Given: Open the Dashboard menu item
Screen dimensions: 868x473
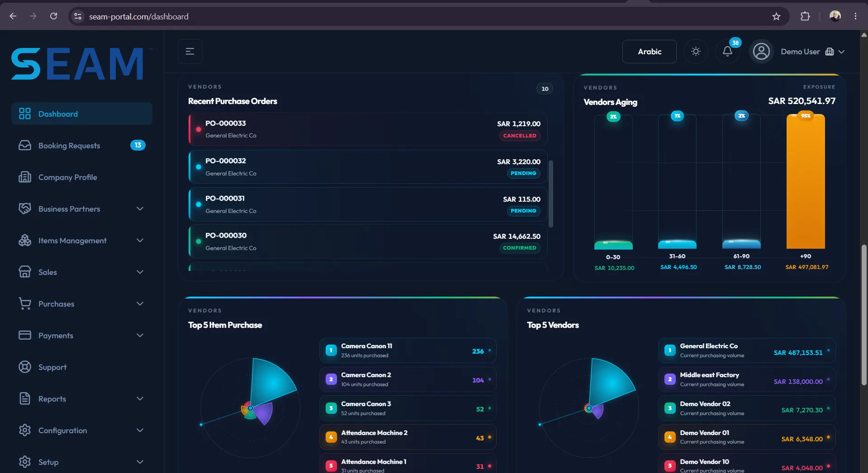Looking at the screenshot, I should click(82, 114).
